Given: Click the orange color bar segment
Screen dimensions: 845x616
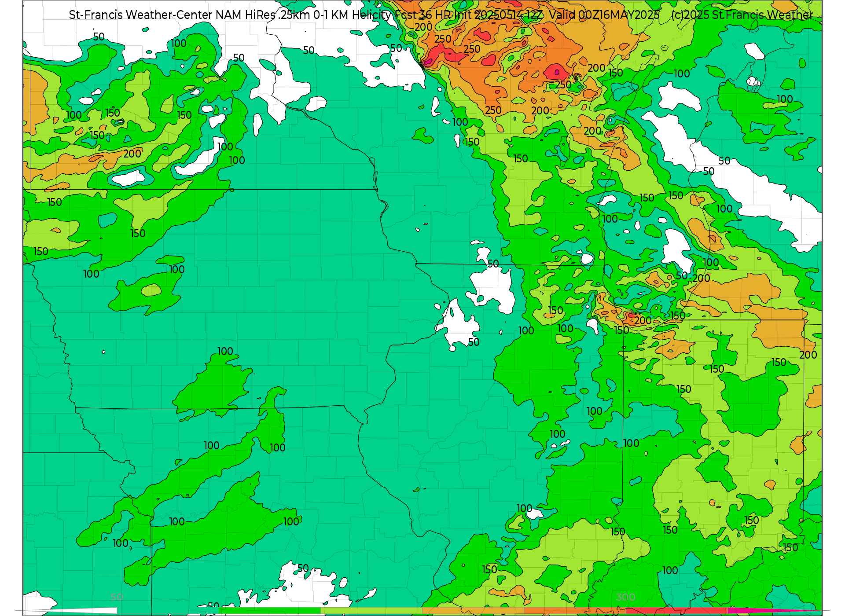Looking at the screenshot, I should click(x=575, y=611).
